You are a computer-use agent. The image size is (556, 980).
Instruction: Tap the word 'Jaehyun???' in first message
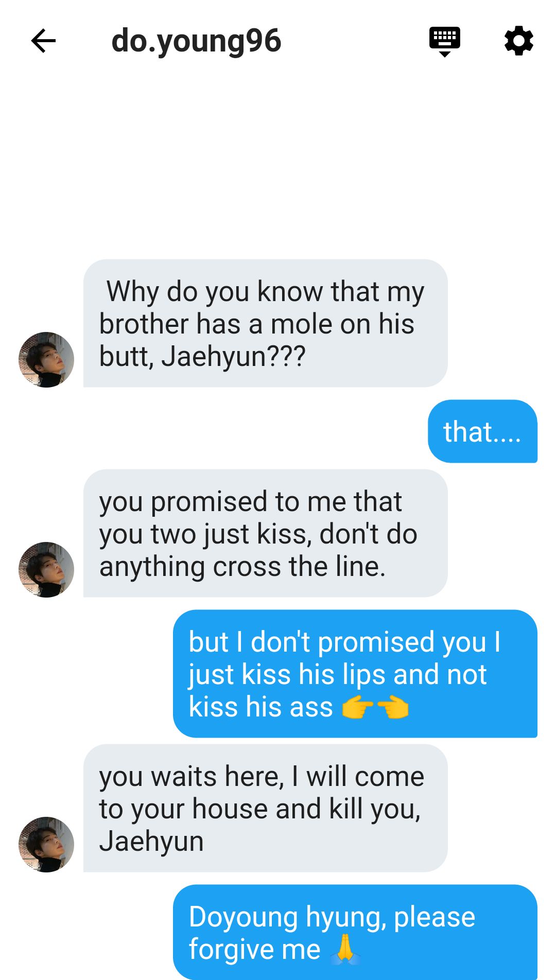tap(234, 356)
